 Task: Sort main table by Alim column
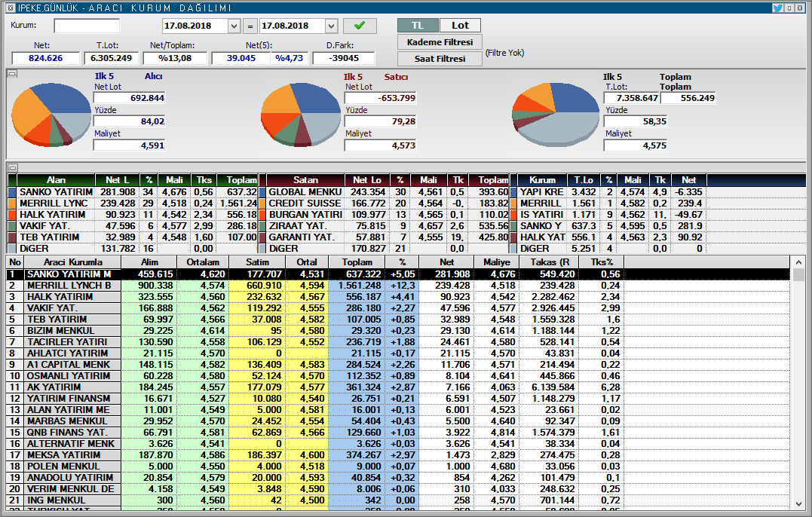149,262
